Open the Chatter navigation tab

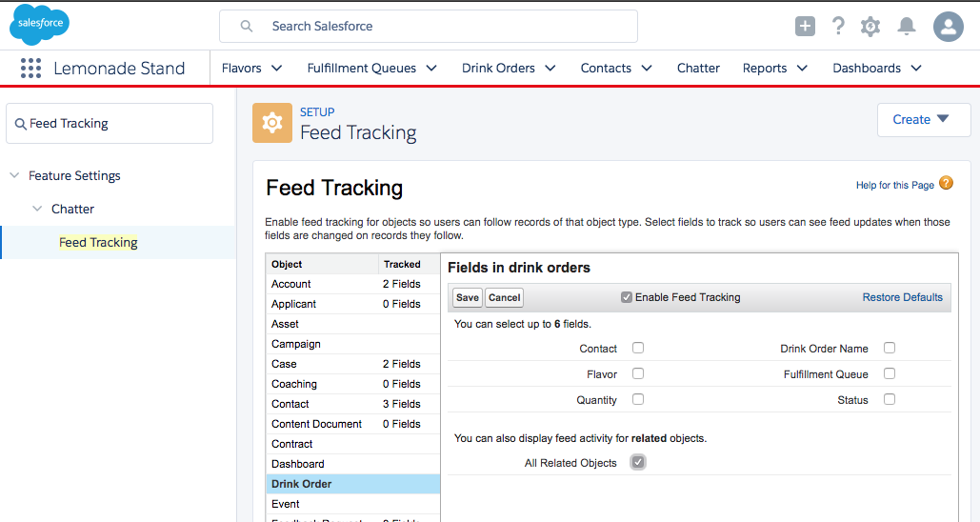(x=698, y=69)
